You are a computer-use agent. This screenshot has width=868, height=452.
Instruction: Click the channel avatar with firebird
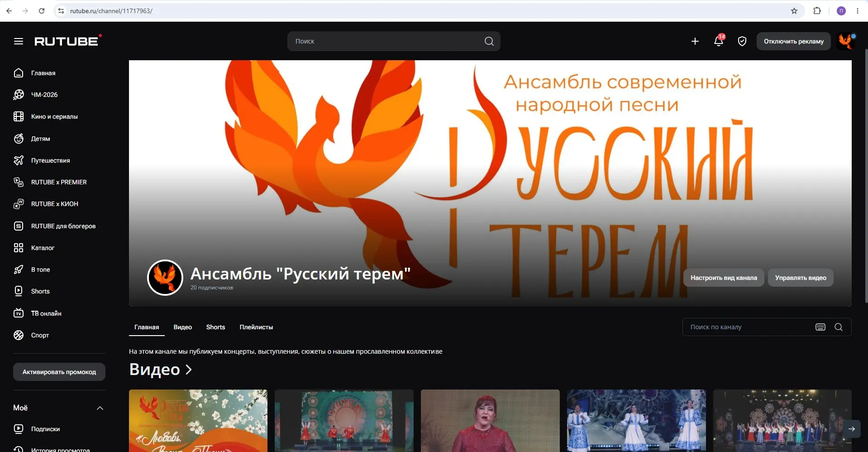(165, 278)
